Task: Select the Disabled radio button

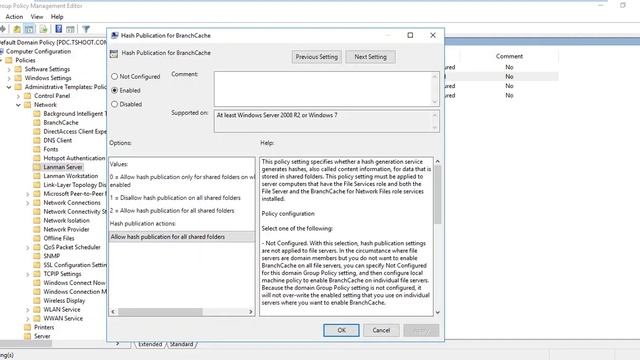Action: [x=115, y=104]
